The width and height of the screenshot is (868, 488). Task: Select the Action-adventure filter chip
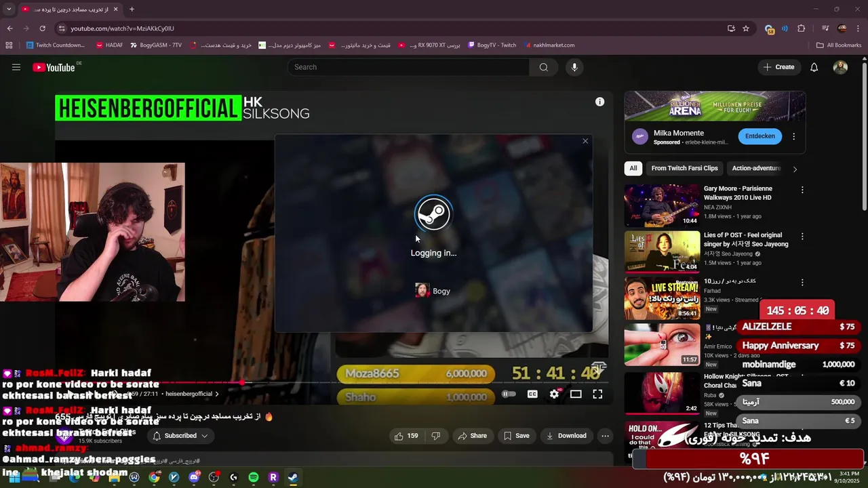(756, 168)
